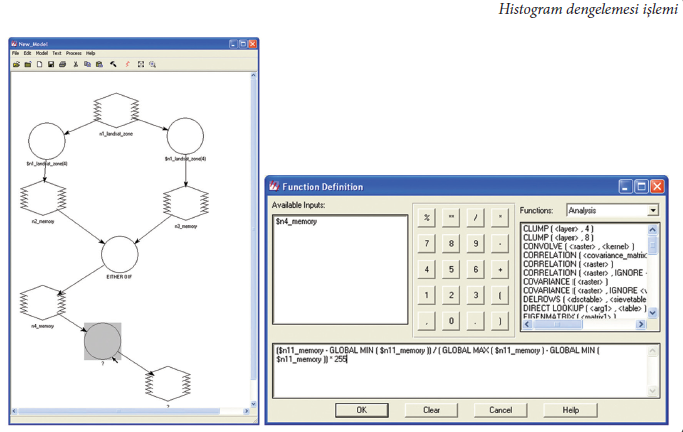The width and height of the screenshot is (683, 432).
Task: Select the EITHER 0 IF function node
Action: [x=118, y=255]
